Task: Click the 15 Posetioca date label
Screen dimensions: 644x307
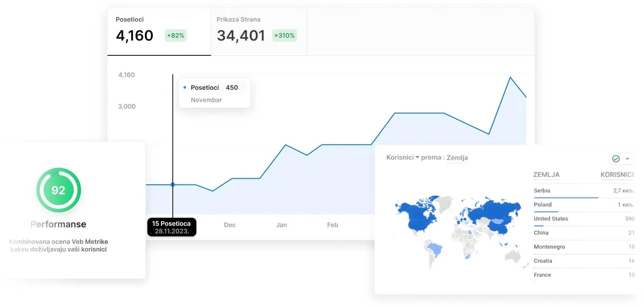Action: point(172,227)
